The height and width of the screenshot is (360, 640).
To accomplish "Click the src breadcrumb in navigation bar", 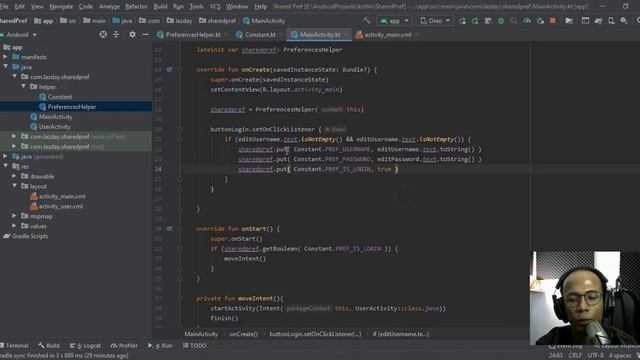I will 68,20.
